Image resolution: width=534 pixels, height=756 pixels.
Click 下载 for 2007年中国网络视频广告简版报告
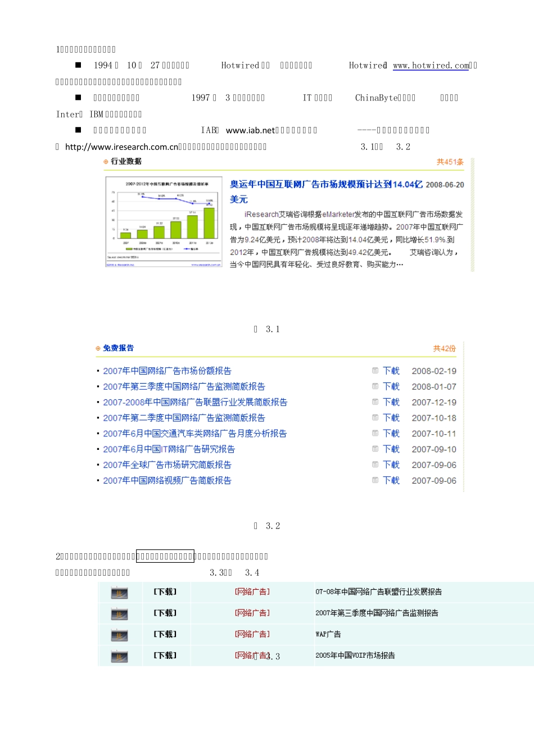click(x=391, y=481)
